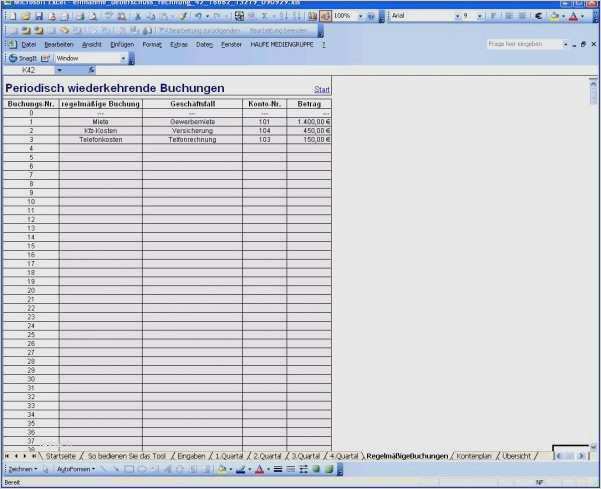This screenshot has width=601, height=489.
Task: Click the Font Color A in drawing toolbar
Action: [x=259, y=469]
